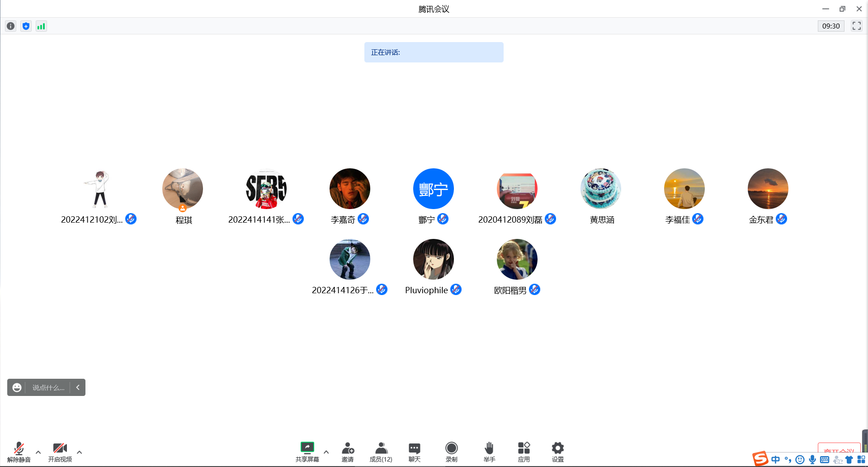Open the Chat (聊天) panel

414,452
